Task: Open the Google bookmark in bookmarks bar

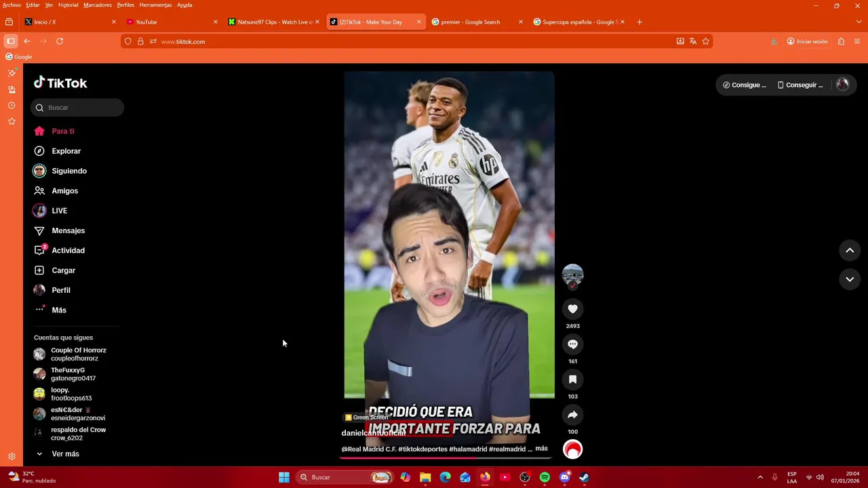Action: 19,57
